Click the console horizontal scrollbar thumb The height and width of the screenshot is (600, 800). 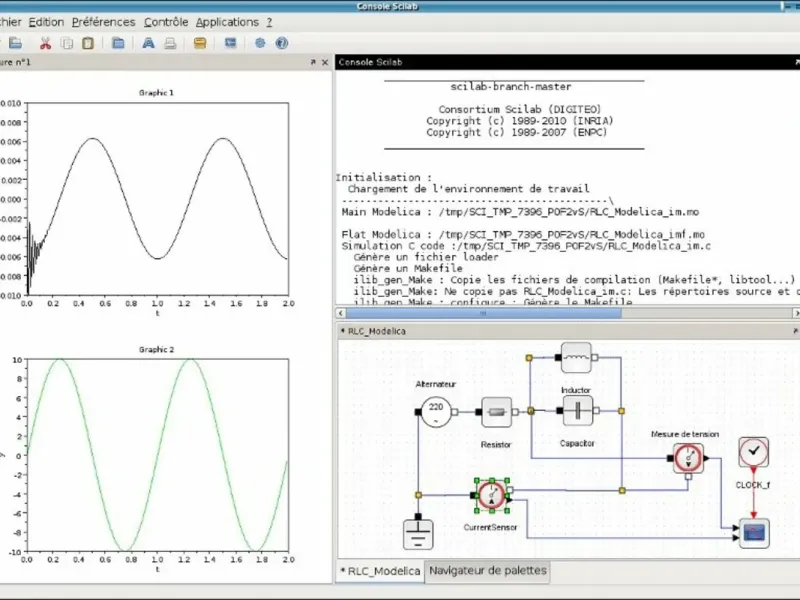coord(483,313)
